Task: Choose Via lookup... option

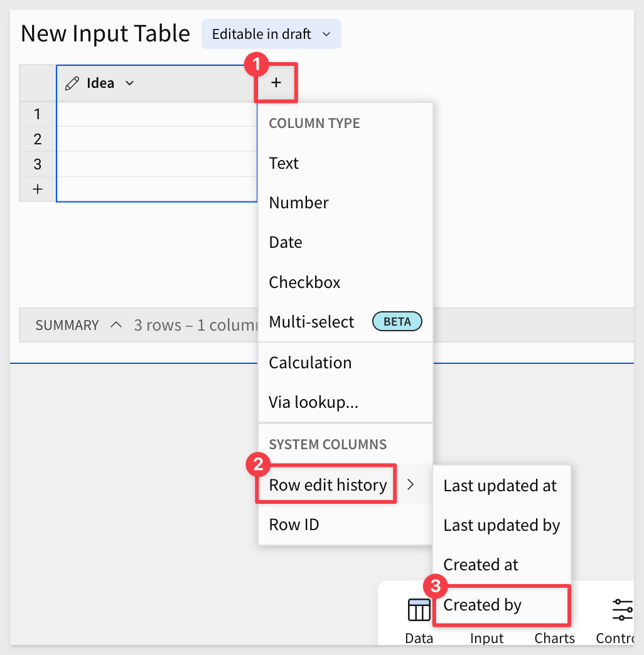Action: pyautogui.click(x=345, y=402)
